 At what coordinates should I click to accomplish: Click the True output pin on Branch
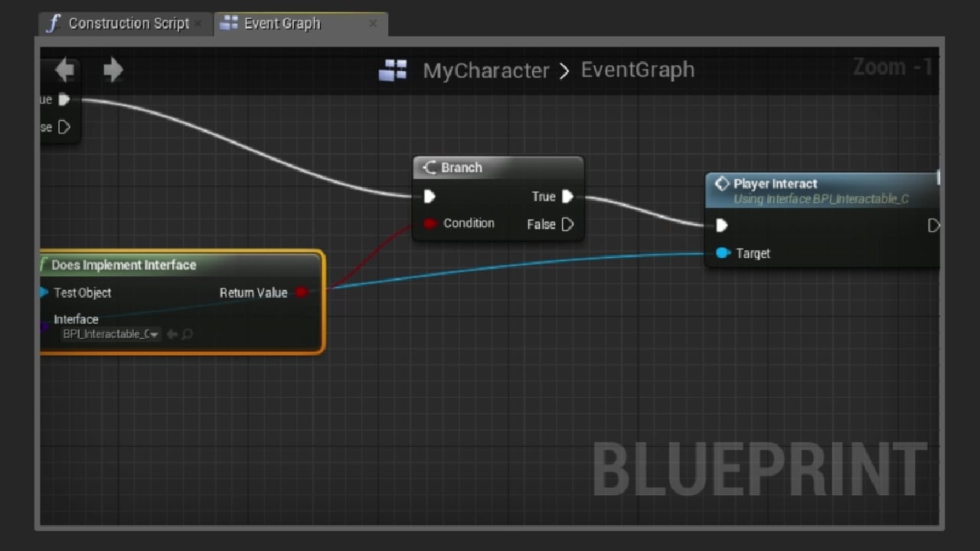(x=567, y=197)
